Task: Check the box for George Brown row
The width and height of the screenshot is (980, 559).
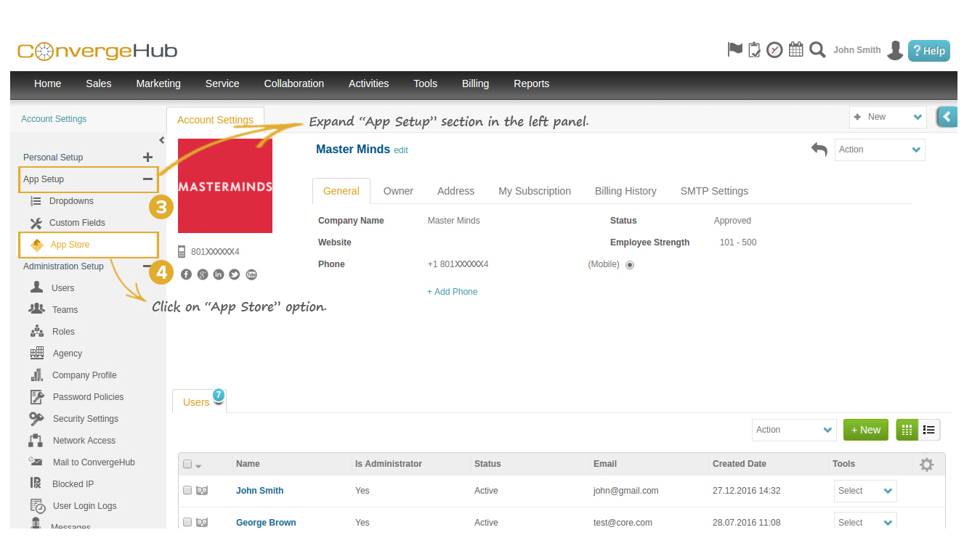Action: pyautogui.click(x=187, y=523)
